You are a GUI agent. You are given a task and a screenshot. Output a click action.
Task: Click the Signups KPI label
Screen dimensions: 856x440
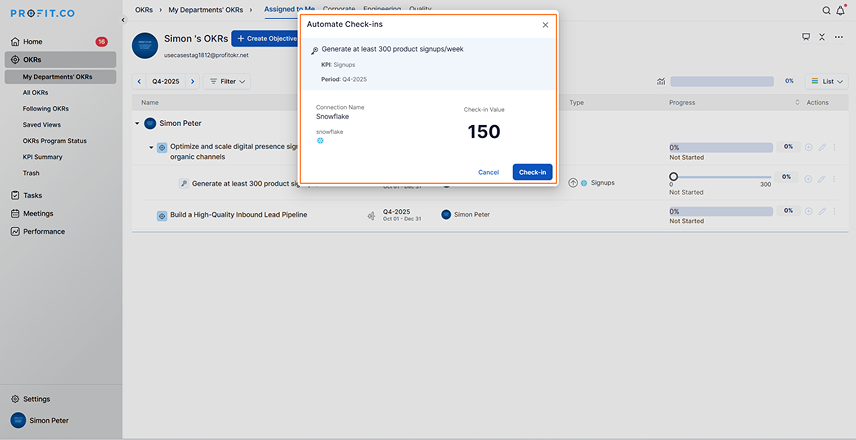pos(602,183)
